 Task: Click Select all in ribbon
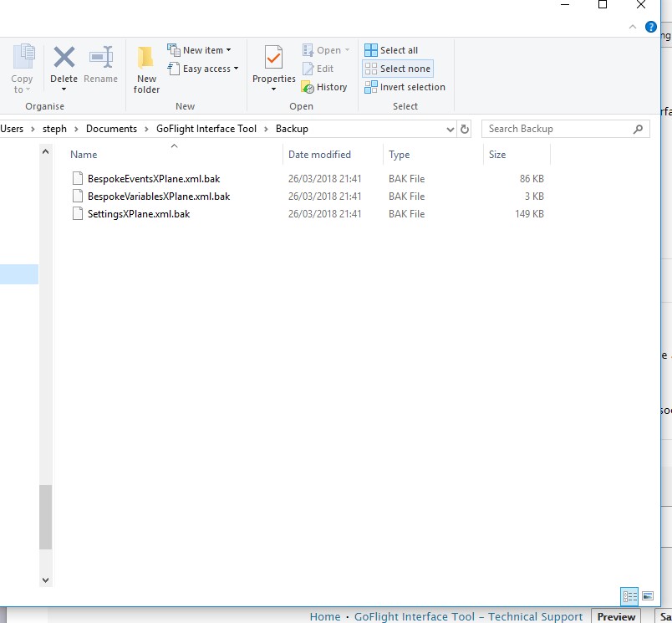(x=391, y=50)
